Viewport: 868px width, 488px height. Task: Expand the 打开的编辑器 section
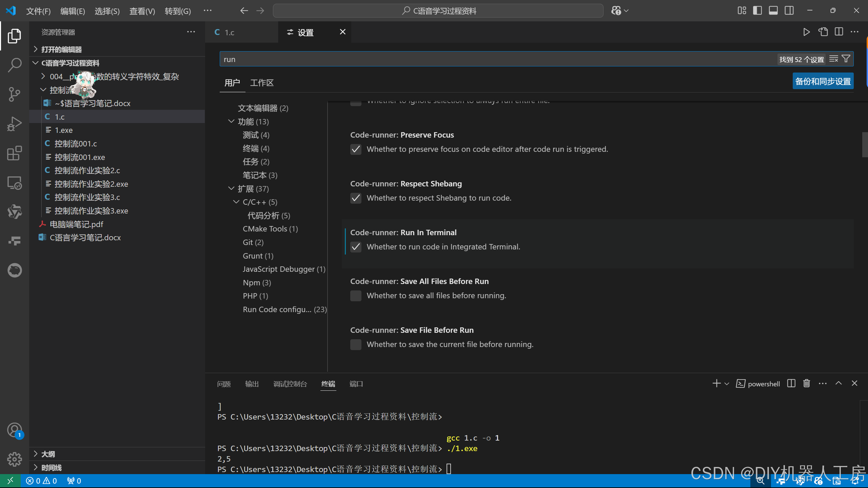61,49
